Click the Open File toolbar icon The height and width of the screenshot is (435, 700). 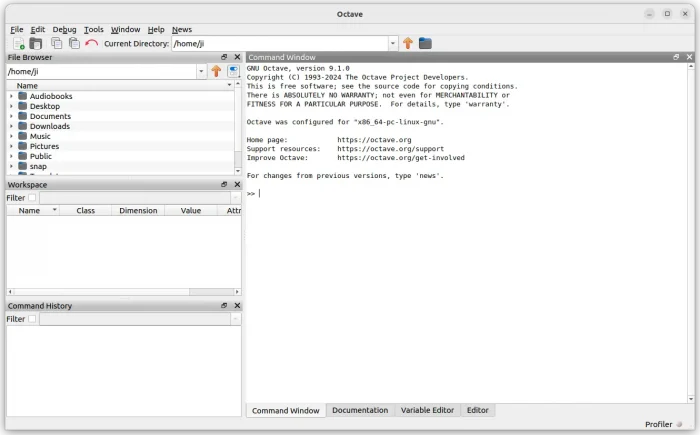tap(36, 43)
